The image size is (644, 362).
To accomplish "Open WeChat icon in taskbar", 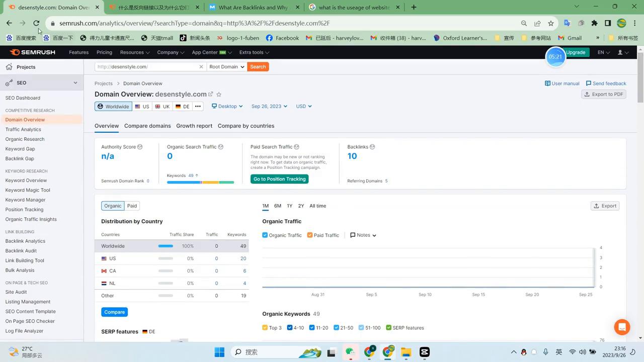I will point(350,352).
